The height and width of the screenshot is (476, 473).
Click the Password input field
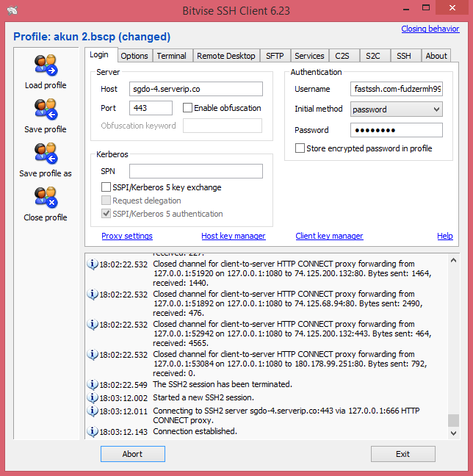coord(396,130)
